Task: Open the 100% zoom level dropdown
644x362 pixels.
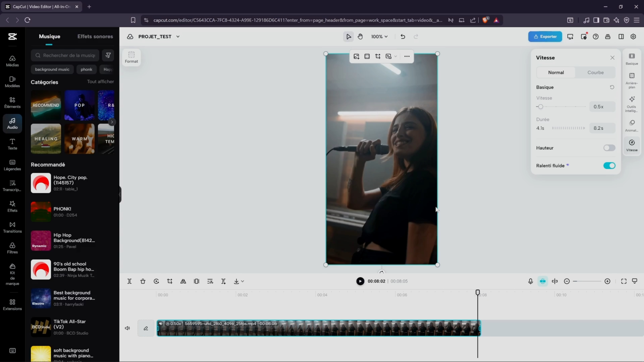Action: point(379,37)
